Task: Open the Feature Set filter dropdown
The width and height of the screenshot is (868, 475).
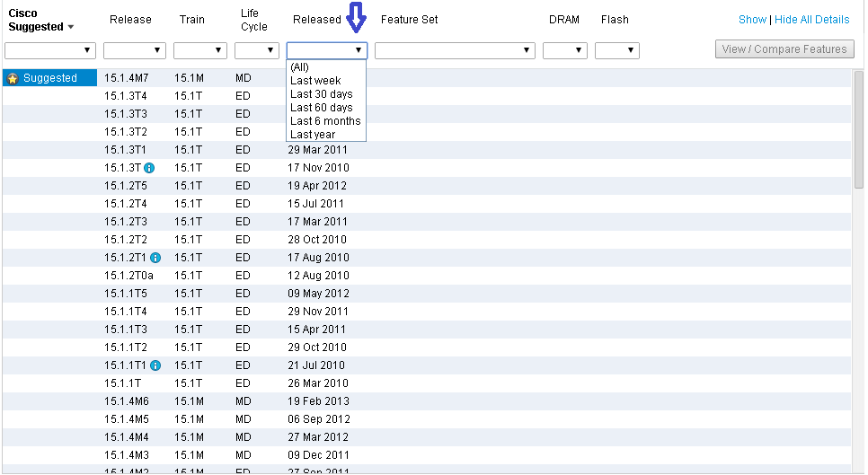Action: 455,50
